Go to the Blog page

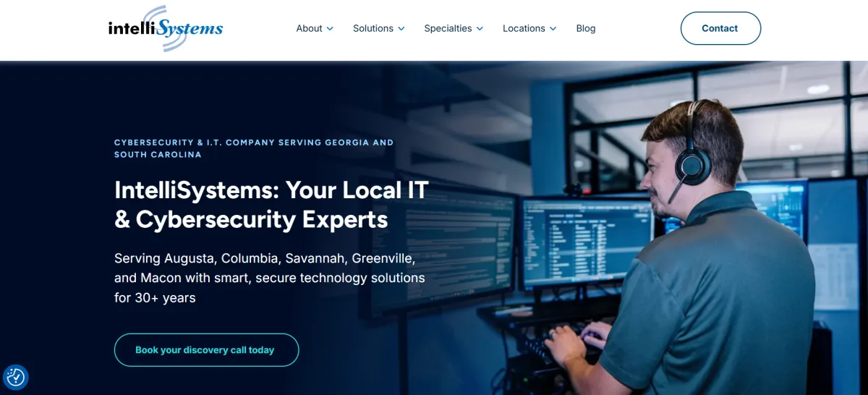586,28
